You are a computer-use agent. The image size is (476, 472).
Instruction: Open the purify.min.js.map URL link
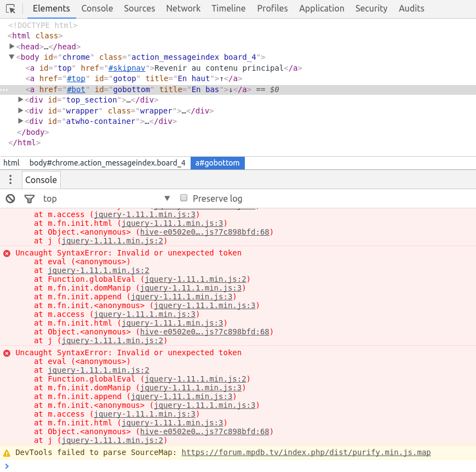(x=306, y=452)
